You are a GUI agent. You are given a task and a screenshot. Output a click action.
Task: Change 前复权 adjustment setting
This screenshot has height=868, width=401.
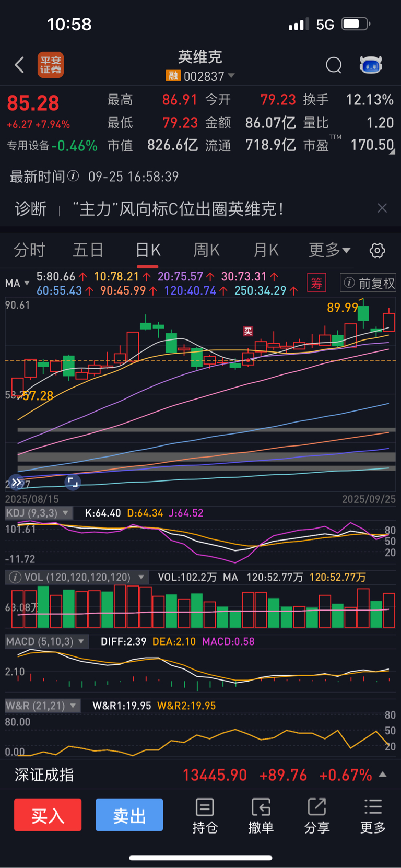pyautogui.click(x=368, y=283)
